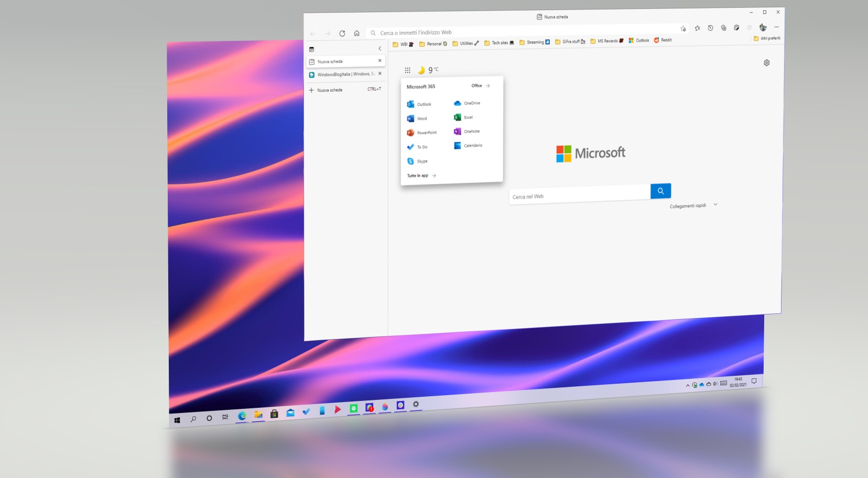Reload the page with the refresh icon
This screenshot has height=478, width=868.
click(x=342, y=33)
